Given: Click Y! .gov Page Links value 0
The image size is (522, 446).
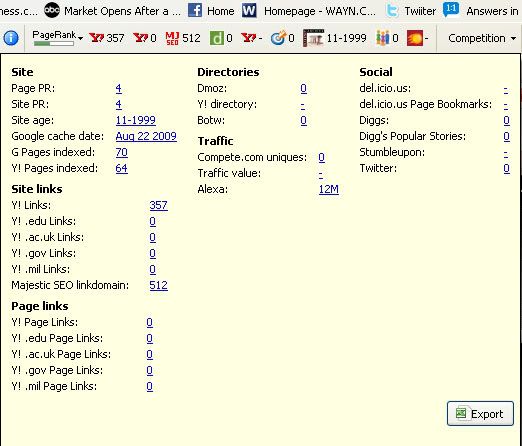Looking at the screenshot, I should 150,370.
